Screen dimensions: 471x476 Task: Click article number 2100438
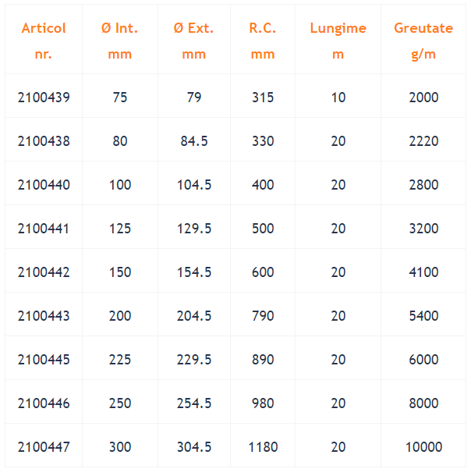click(x=44, y=141)
